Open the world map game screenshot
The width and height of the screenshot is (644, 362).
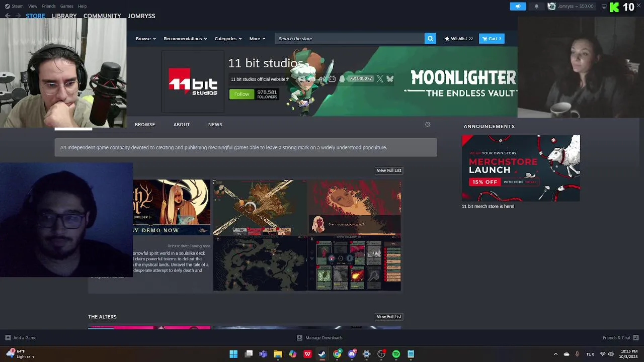(x=260, y=263)
